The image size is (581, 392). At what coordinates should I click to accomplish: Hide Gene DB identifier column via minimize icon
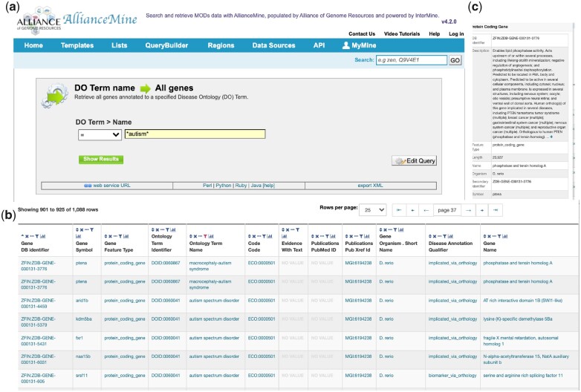[32, 236]
